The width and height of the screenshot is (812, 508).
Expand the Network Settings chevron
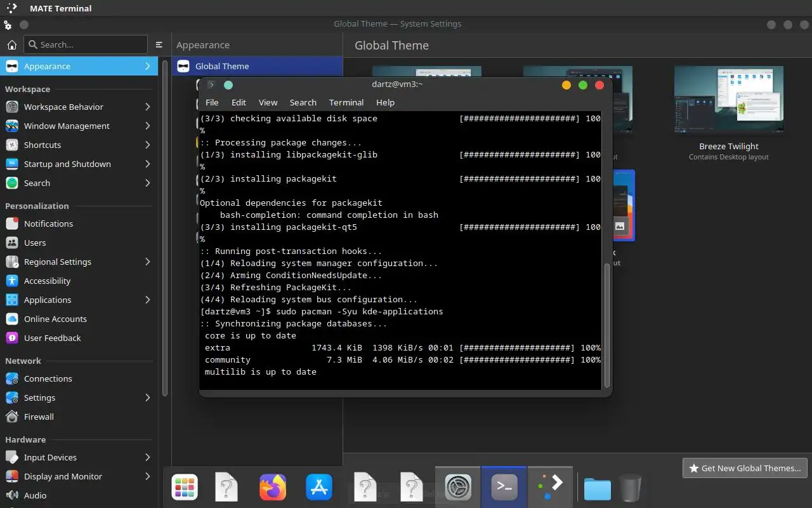(147, 398)
